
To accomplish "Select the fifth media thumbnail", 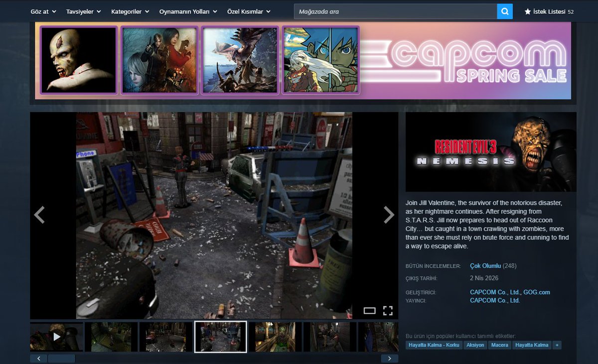I will click(x=275, y=337).
